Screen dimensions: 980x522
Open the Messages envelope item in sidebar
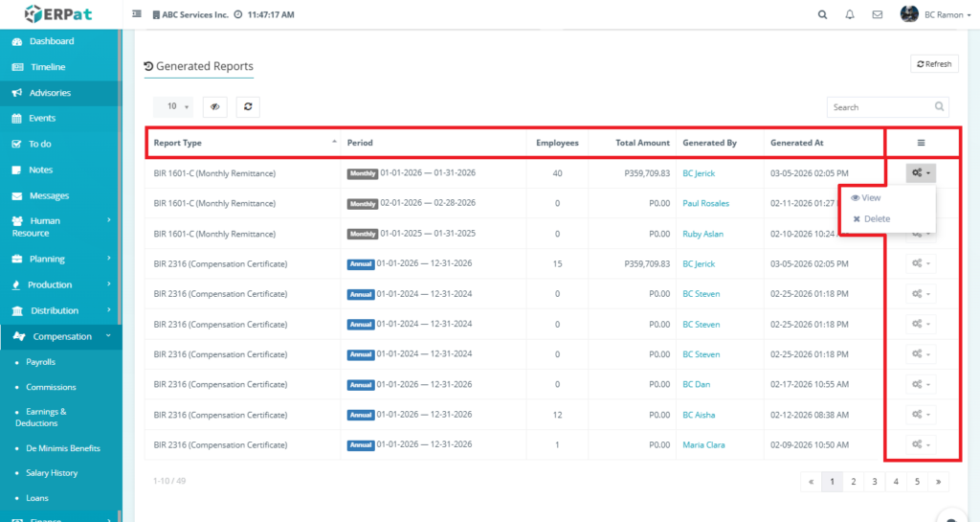tap(49, 195)
